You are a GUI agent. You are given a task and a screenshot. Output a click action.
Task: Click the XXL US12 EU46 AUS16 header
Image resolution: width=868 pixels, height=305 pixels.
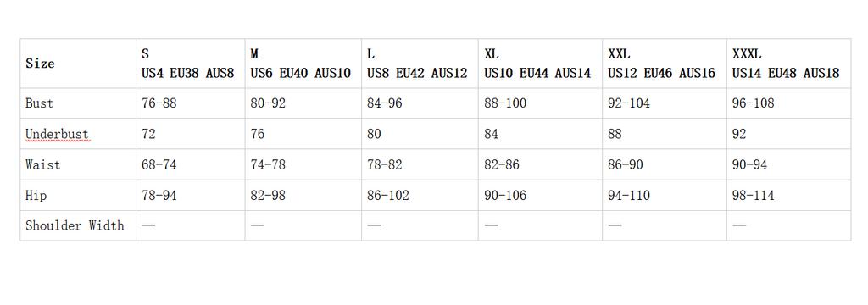coord(665,63)
